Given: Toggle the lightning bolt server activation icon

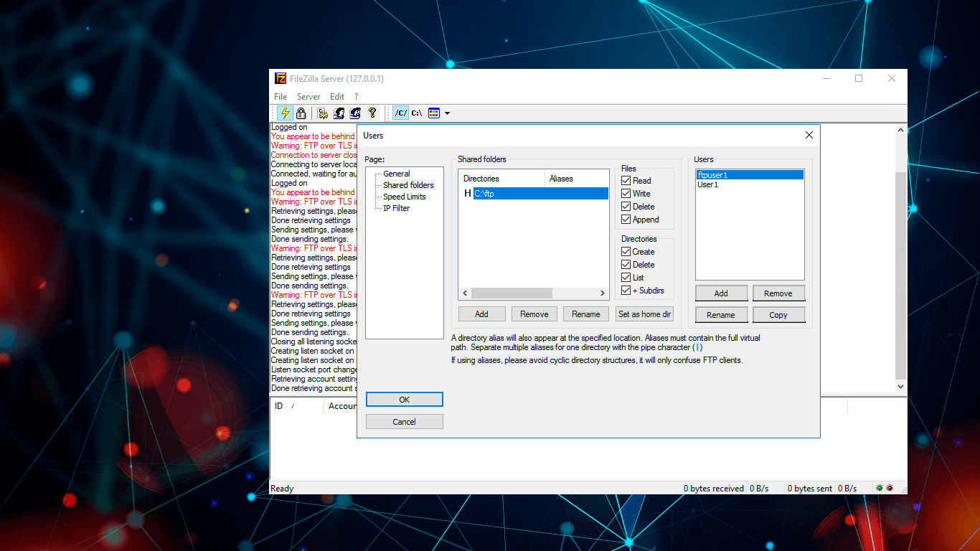Looking at the screenshot, I should coord(285,113).
